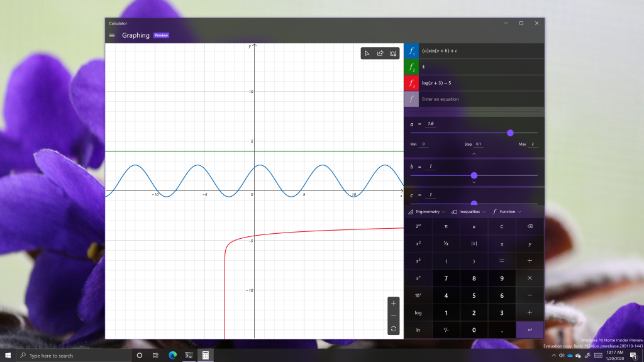This screenshot has width=644, height=362.
Task: Insert variable x from keypad
Action: click(x=502, y=244)
